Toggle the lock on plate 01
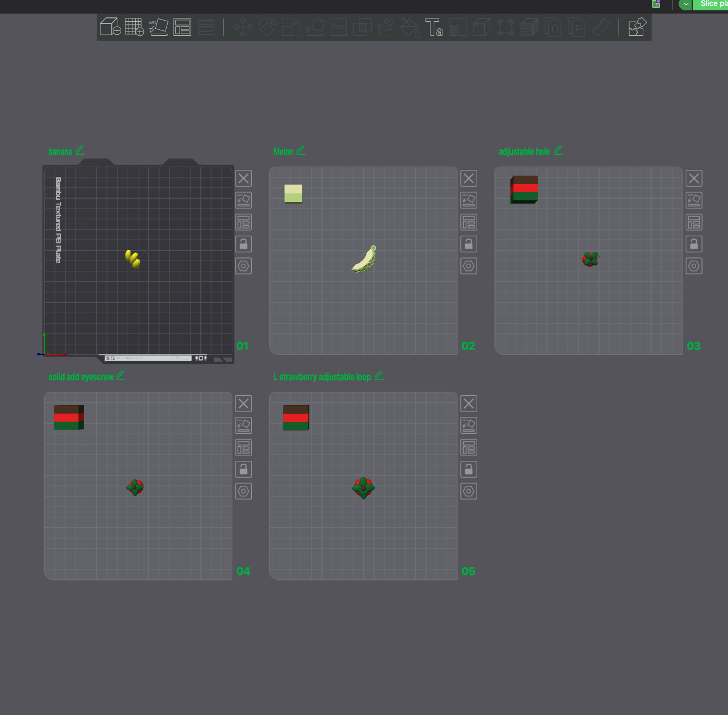The height and width of the screenshot is (715, 728). click(x=244, y=244)
